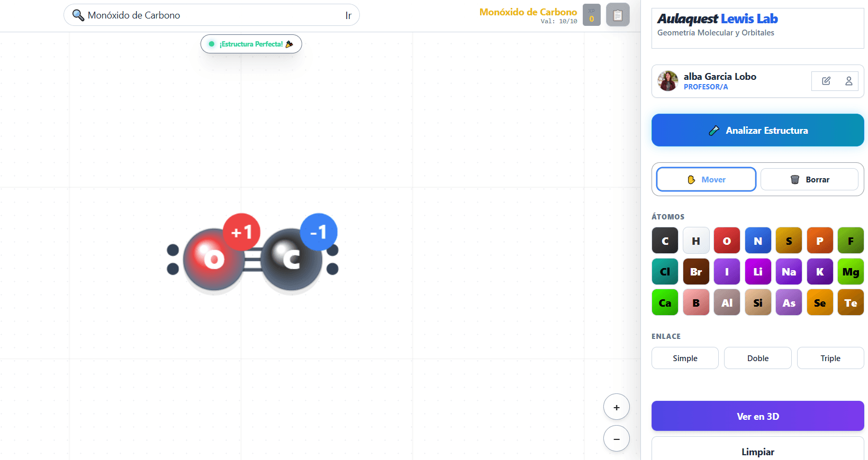The width and height of the screenshot is (868, 460).
Task: Click the Carbon atom on the canvas
Action: pos(291,260)
